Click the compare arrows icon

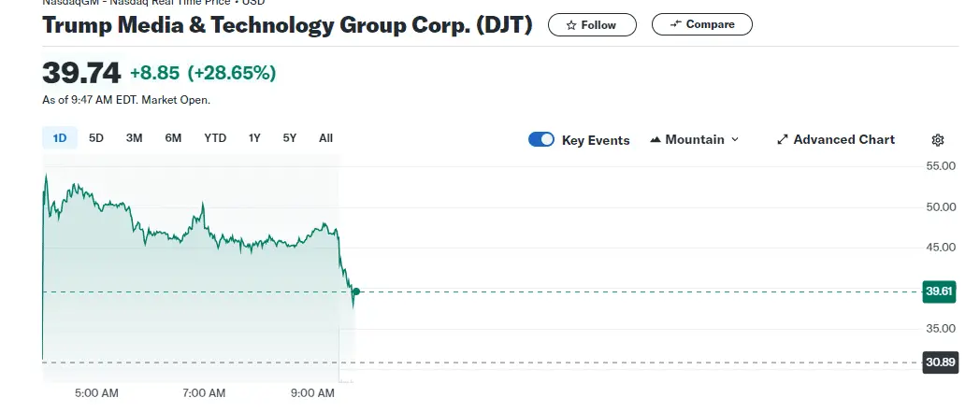(676, 24)
